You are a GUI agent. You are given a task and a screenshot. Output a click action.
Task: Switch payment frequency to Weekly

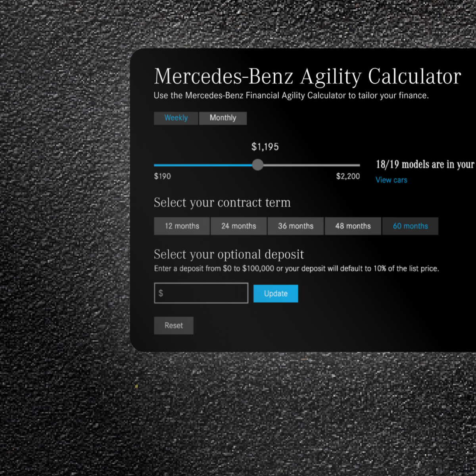coord(176,118)
